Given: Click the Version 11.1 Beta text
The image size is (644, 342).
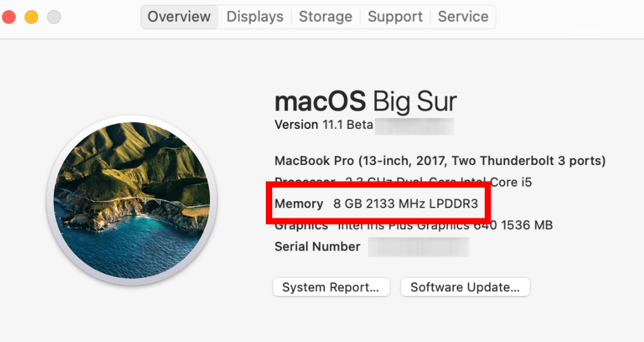Looking at the screenshot, I should coord(324,125).
